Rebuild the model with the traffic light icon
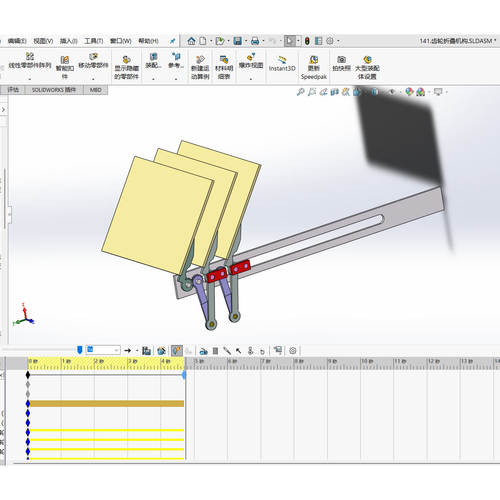Viewport: 500px width, 500px height. 307,41
